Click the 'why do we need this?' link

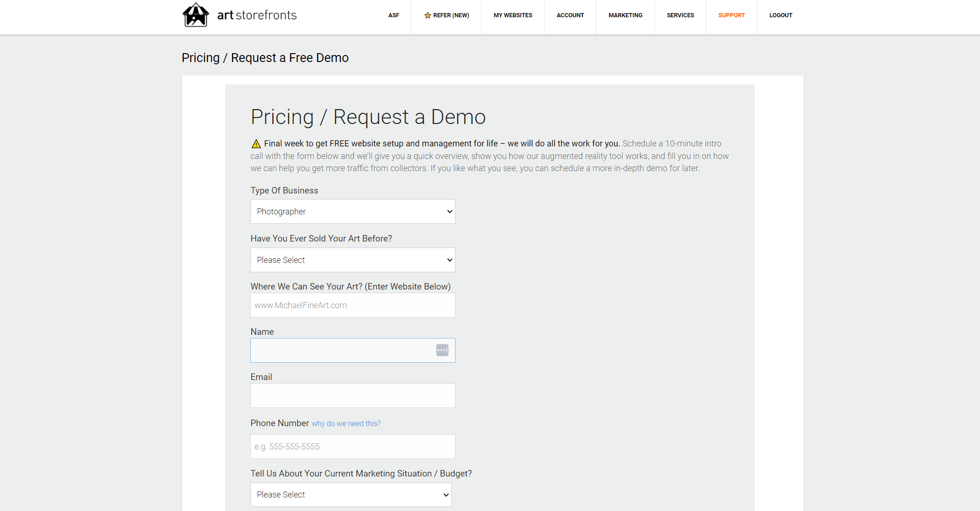346,423
